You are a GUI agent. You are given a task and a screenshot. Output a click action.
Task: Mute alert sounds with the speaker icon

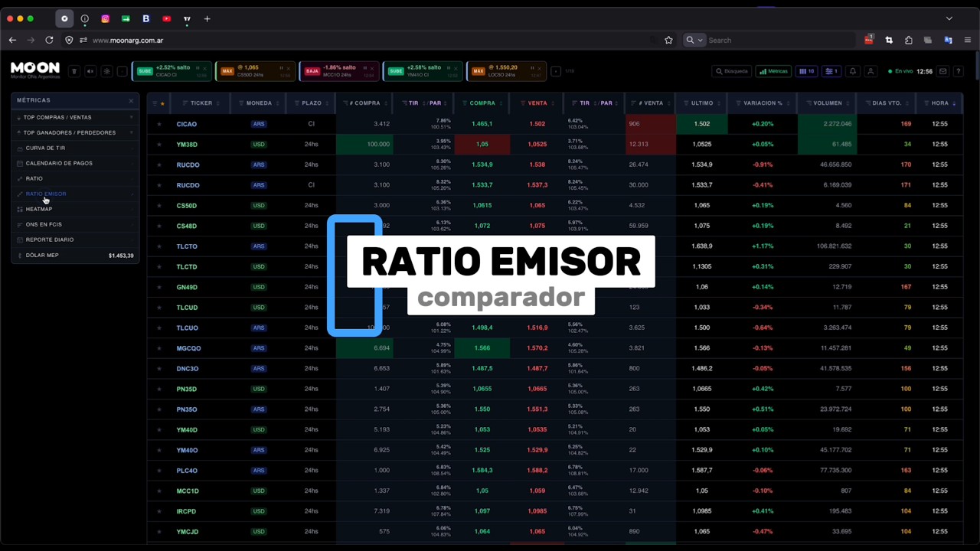point(90,71)
